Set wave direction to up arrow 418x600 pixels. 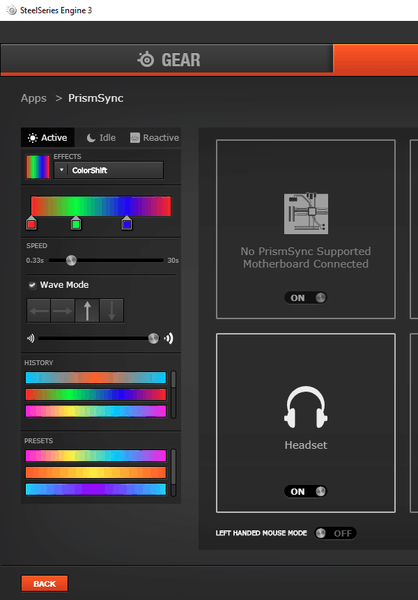click(x=87, y=310)
